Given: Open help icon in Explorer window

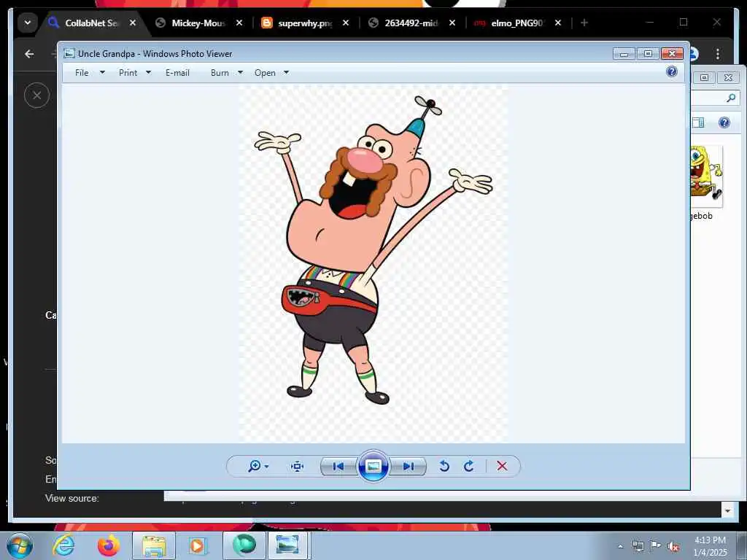Looking at the screenshot, I should tap(724, 122).
